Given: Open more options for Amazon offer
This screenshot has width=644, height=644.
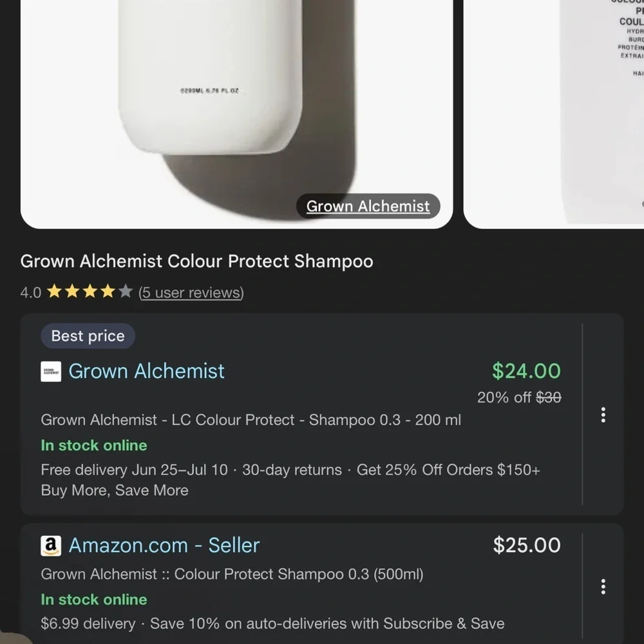Looking at the screenshot, I should click(603, 587).
